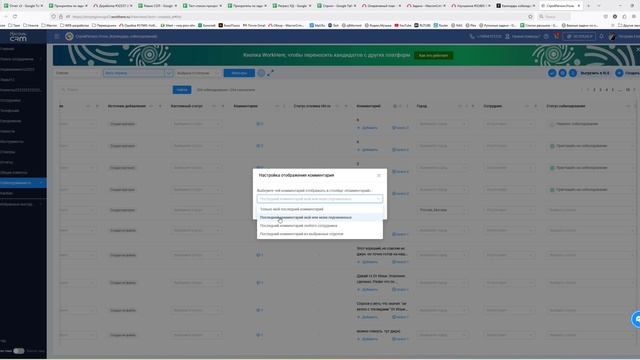Viewport: 640px width, 360px height.
Task: Bookmark page with browser star icon
Action: (x=530, y=16)
